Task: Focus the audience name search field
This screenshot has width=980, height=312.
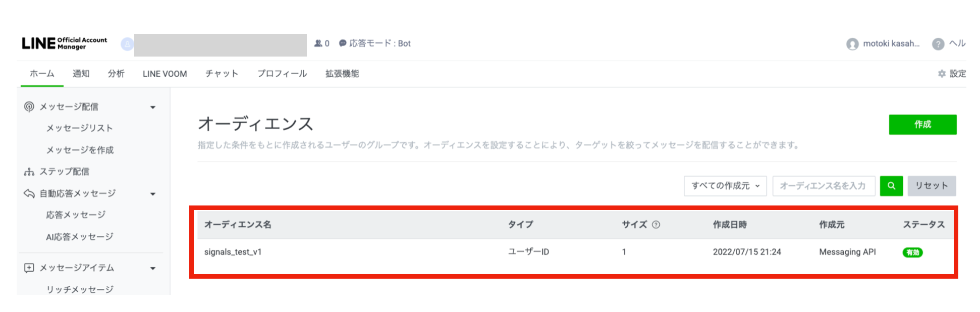Action: click(x=824, y=186)
